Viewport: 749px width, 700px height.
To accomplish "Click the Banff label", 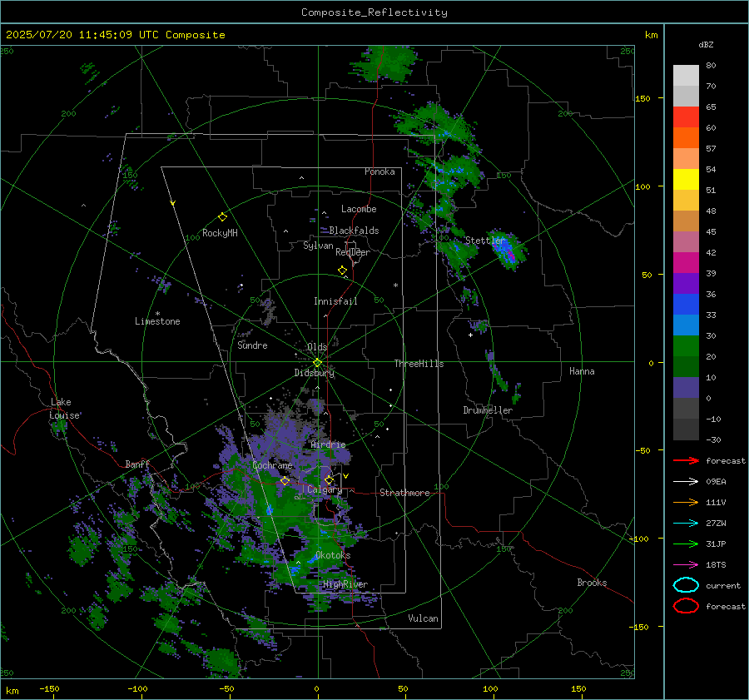I will tap(137, 464).
